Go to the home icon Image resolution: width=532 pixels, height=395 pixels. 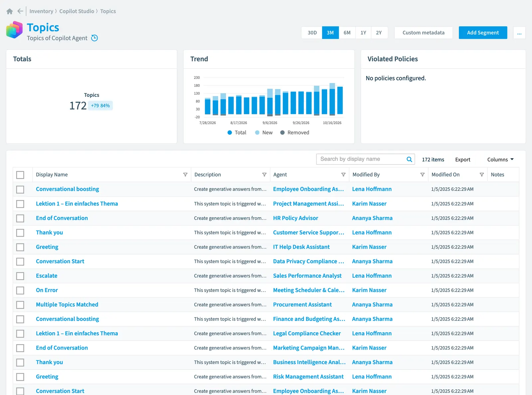10,11
